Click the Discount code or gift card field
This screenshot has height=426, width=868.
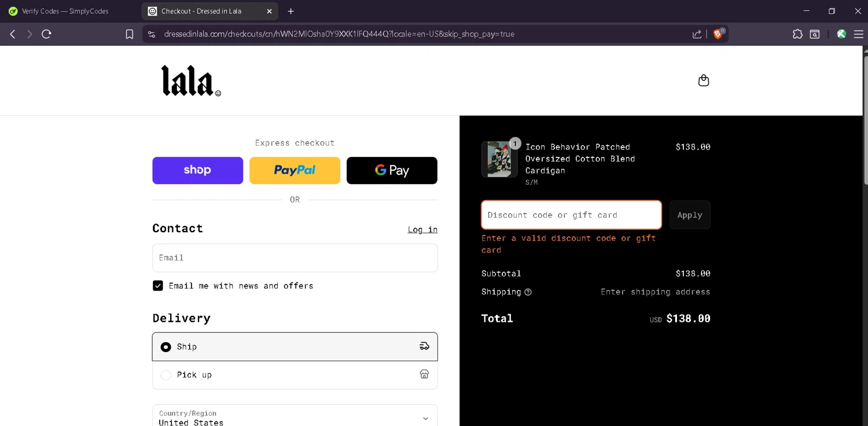(x=571, y=215)
